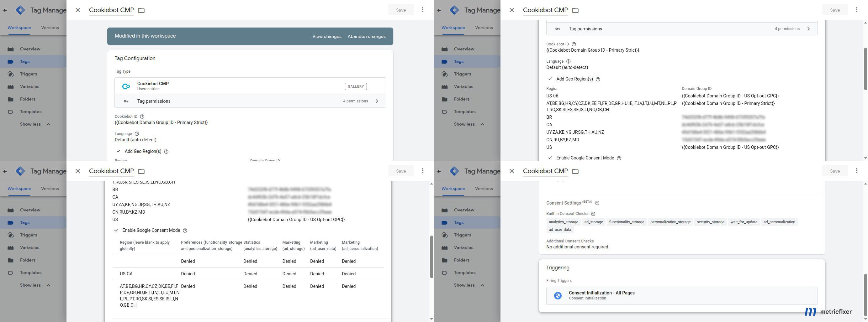
Task: Open Add Geo Region(s) help icon, top-left panel
Action: pyautogui.click(x=166, y=152)
